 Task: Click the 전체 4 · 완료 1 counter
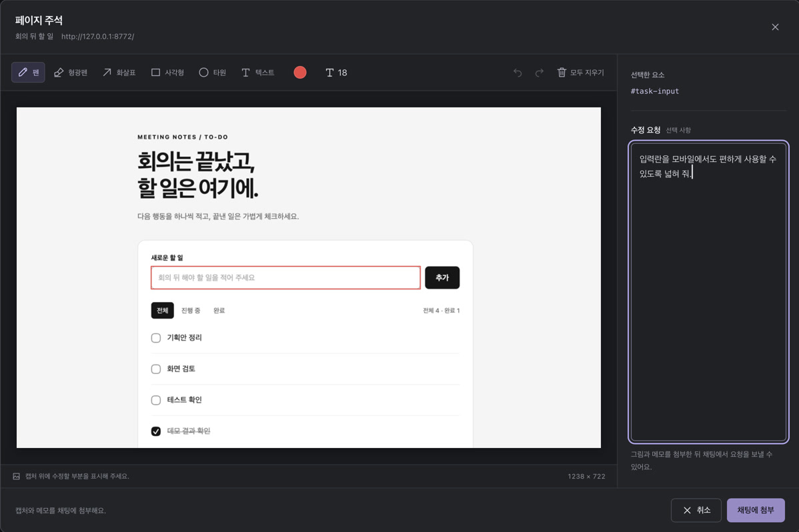click(442, 311)
